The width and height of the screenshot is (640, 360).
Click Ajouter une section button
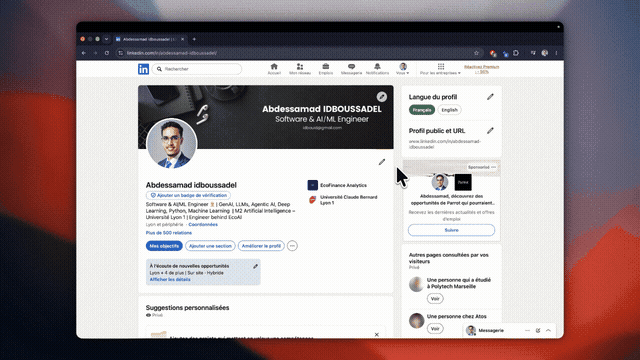[x=210, y=246]
